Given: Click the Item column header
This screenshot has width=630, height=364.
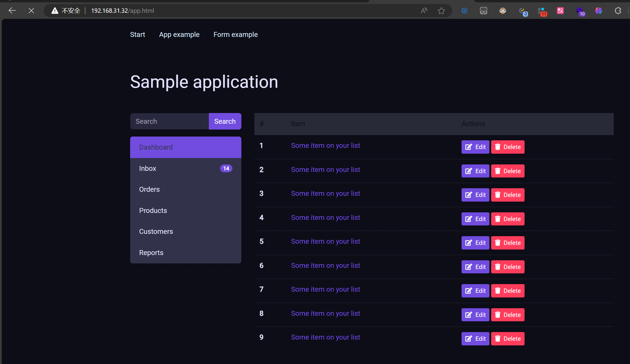Looking at the screenshot, I should 298,124.
